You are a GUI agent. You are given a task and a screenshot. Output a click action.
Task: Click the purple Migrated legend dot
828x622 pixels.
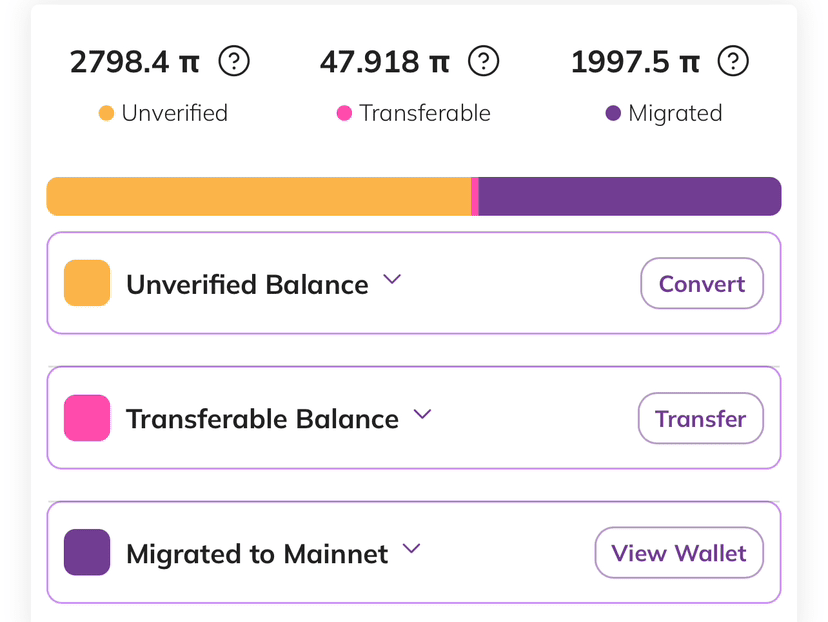coord(613,113)
